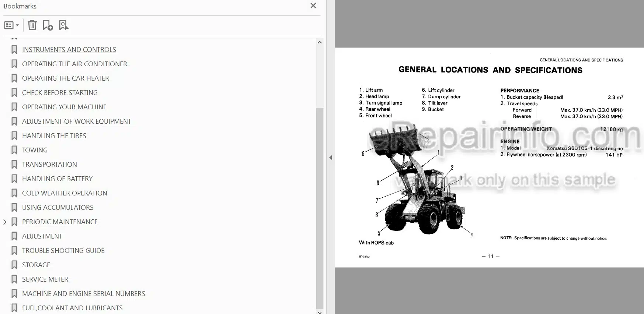Click the '141 HP' horsepower value

[614, 155]
